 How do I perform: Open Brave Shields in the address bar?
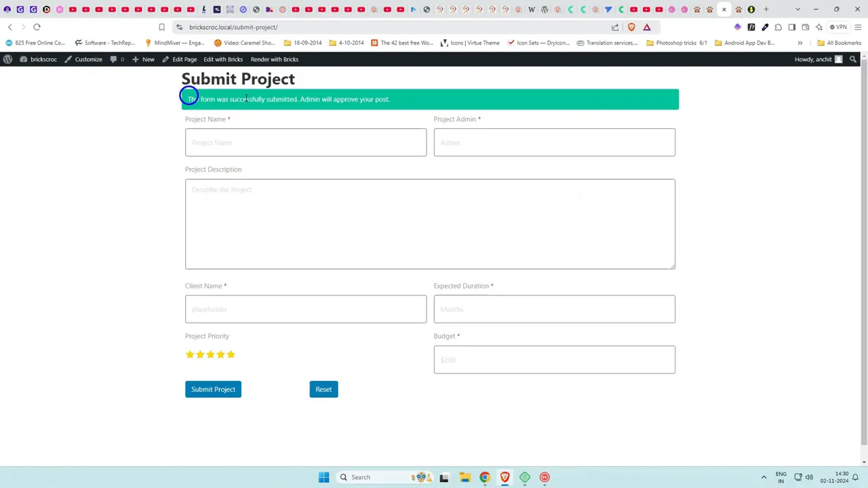631,27
